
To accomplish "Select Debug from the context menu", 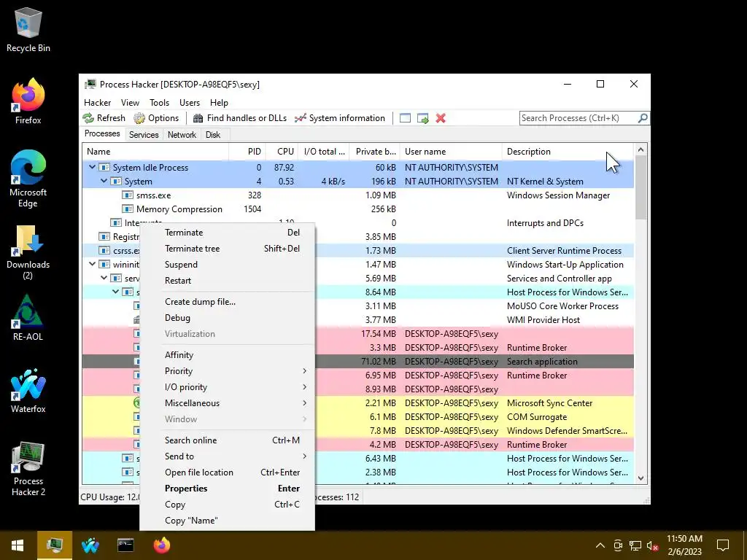I will click(x=228, y=318).
